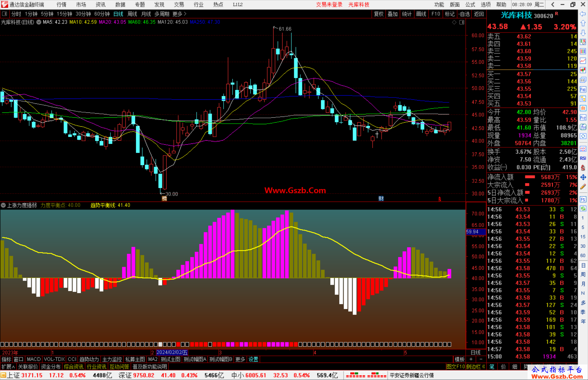Open the 交易 menu
The height and width of the screenshot is (380, 588).
tap(179, 4)
